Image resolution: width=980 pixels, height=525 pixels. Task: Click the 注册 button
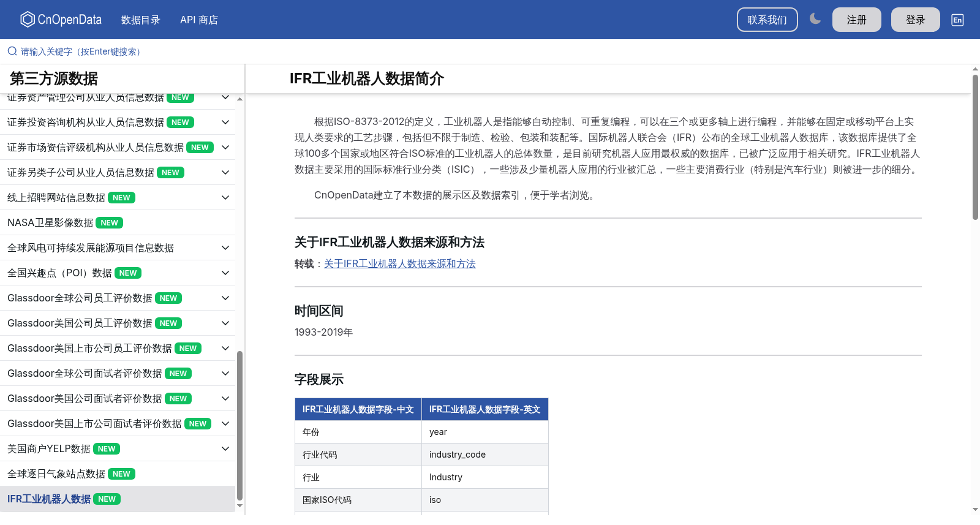click(x=857, y=20)
